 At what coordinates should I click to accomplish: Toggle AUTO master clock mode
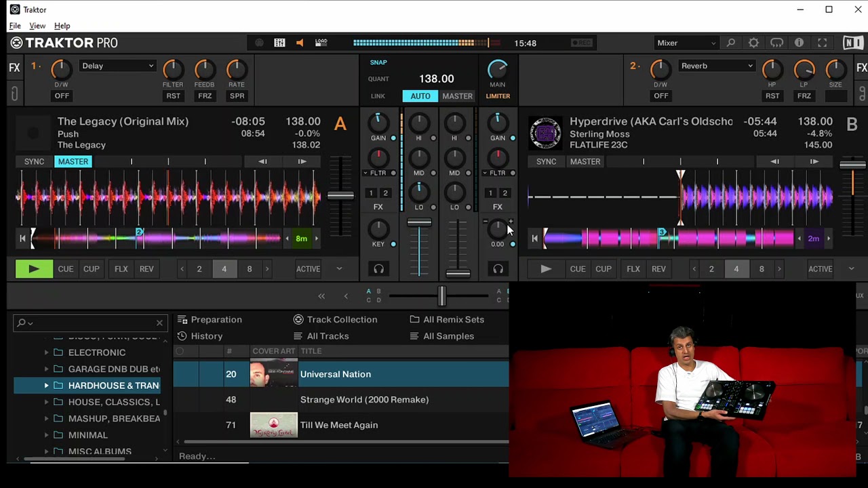point(420,96)
